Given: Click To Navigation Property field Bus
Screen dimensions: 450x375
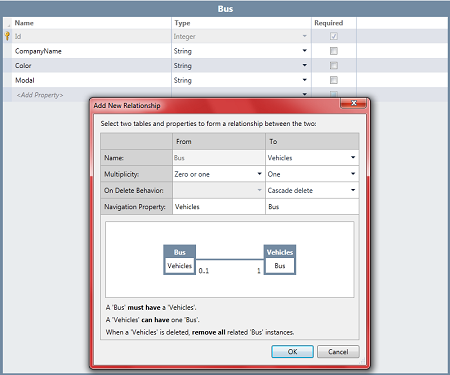Looking at the screenshot, I should pos(312,207).
